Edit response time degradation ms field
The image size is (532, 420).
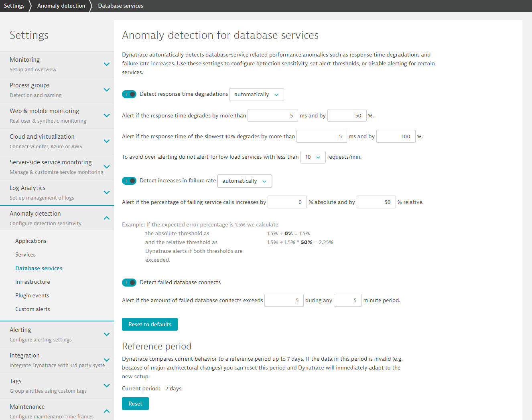coord(273,115)
